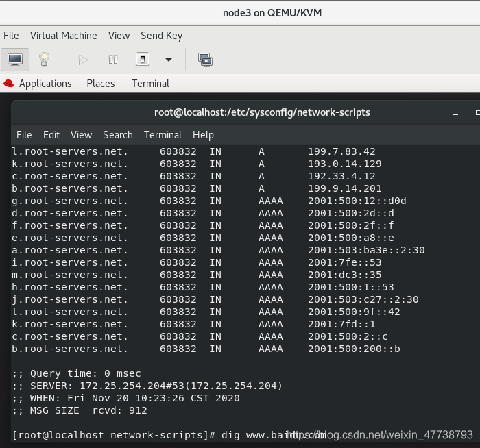Click IPv6 address 2001:500:9f::42

click(x=354, y=312)
